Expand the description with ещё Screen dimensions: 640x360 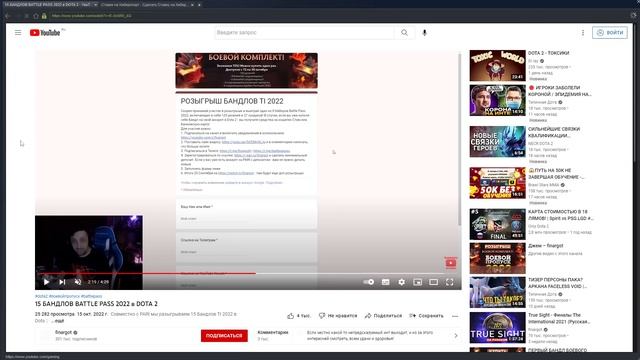click(58, 321)
